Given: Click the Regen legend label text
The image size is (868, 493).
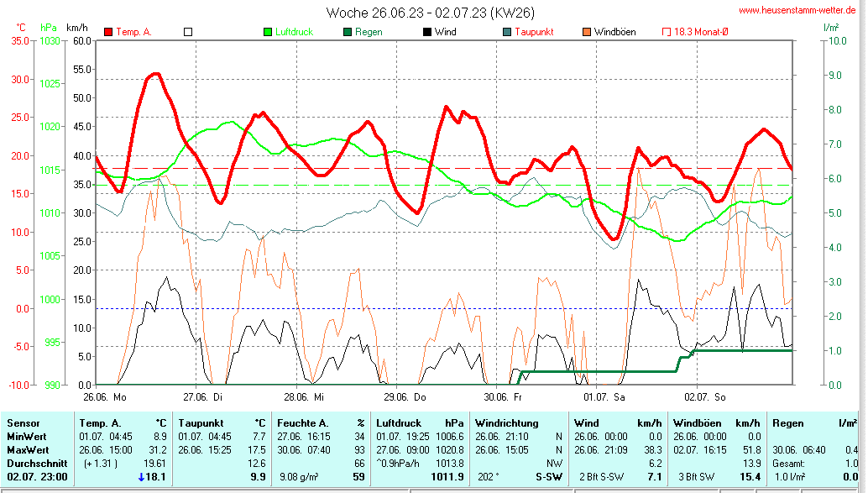Looking at the screenshot, I should [x=369, y=32].
